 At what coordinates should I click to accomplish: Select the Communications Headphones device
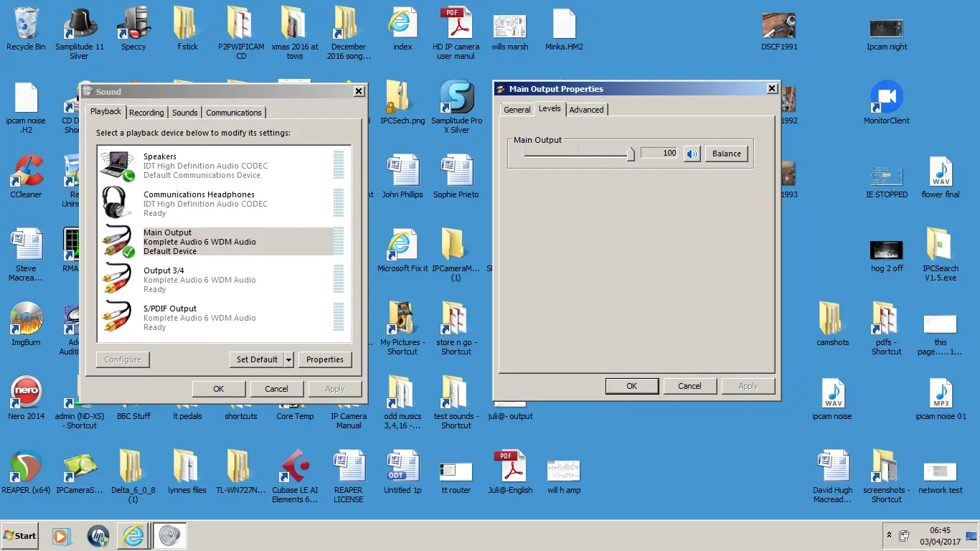(x=215, y=204)
